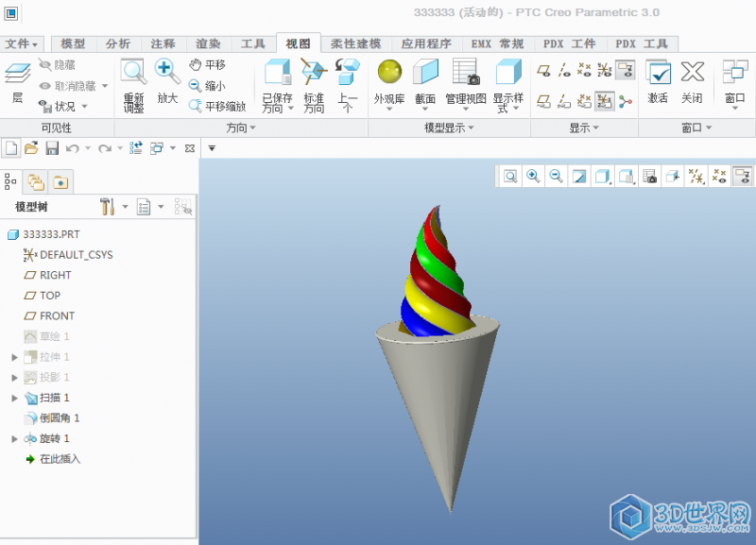This screenshot has width=756, height=545.
Task: Open the 文件 file menu
Action: click(22, 43)
